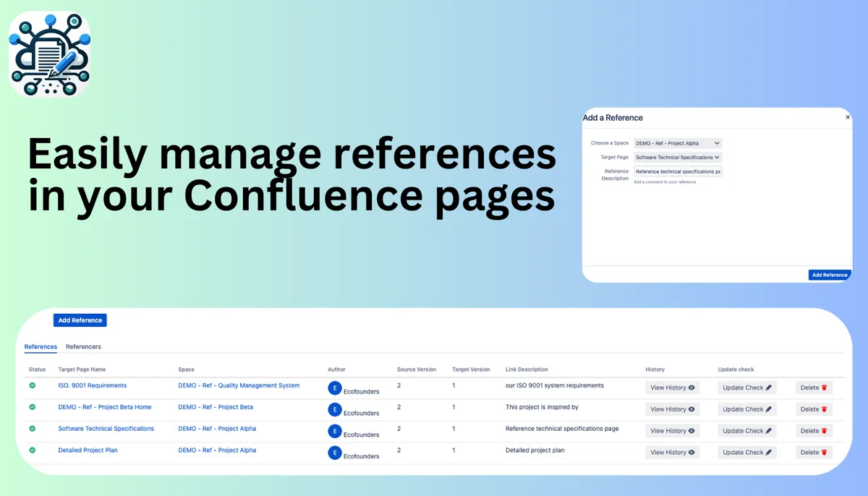Image resolution: width=868 pixels, height=496 pixels.
Task: Click the Author column header
Action: 336,369
